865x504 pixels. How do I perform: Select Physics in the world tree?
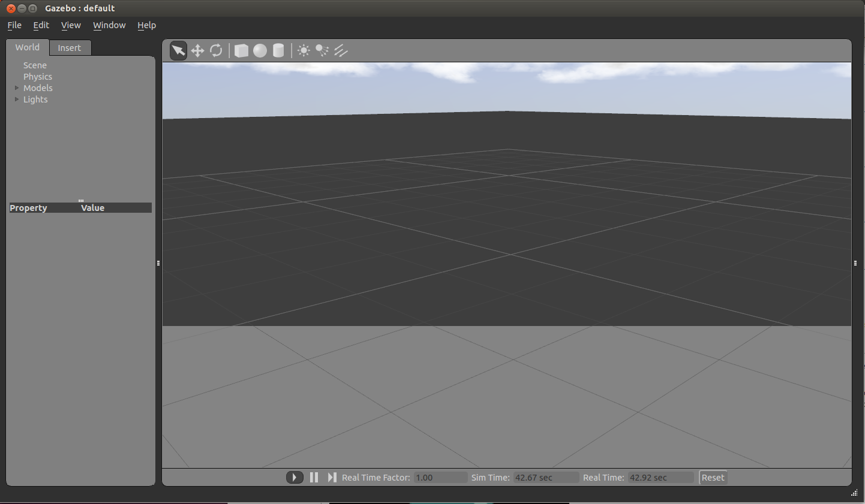tap(38, 77)
